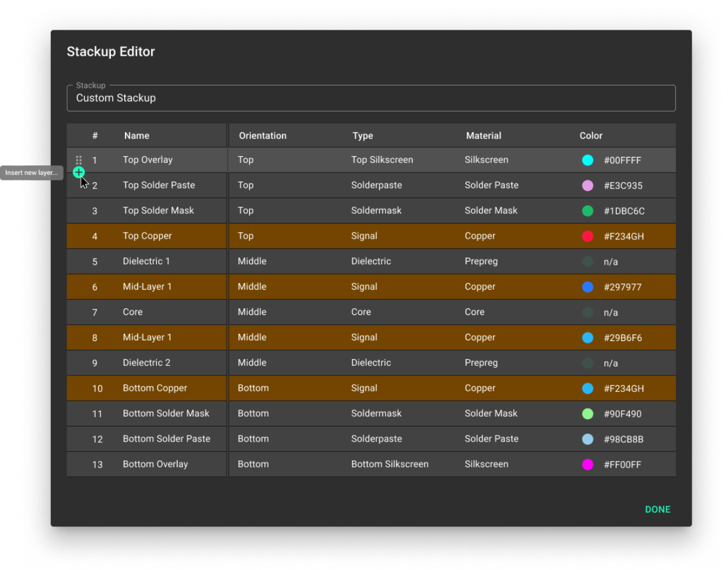Click the green insert new layer plus icon
728x570 pixels.
tap(78, 172)
